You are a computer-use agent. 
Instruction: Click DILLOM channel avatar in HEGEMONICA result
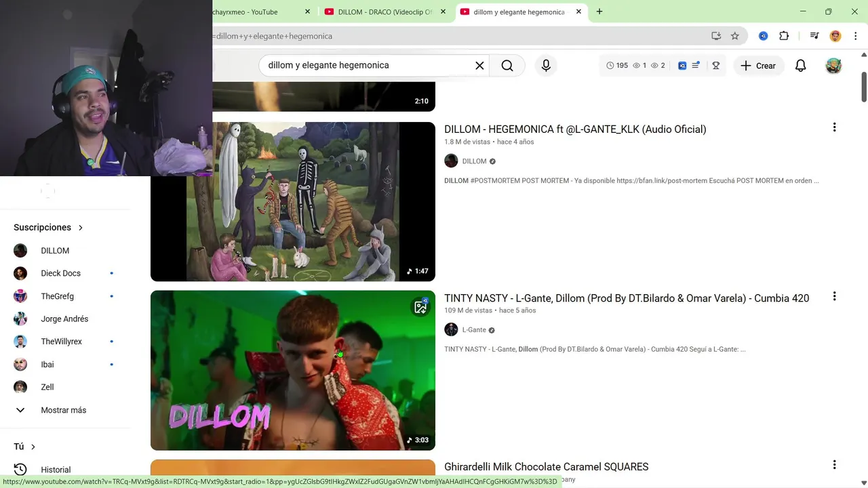pyautogui.click(x=451, y=161)
